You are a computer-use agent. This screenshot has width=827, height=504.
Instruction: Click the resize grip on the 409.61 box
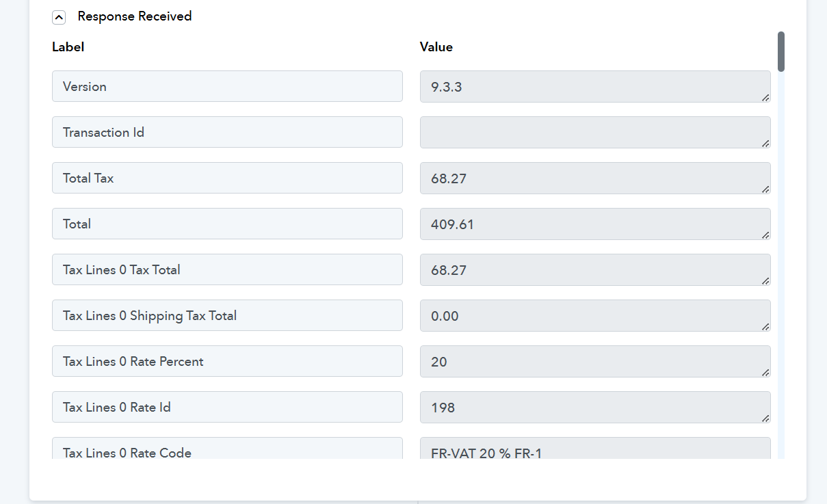[x=765, y=235]
